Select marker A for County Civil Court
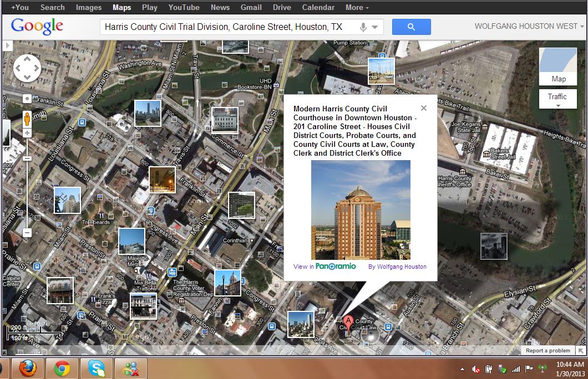Image resolution: width=588 pixels, height=379 pixels. [348, 320]
